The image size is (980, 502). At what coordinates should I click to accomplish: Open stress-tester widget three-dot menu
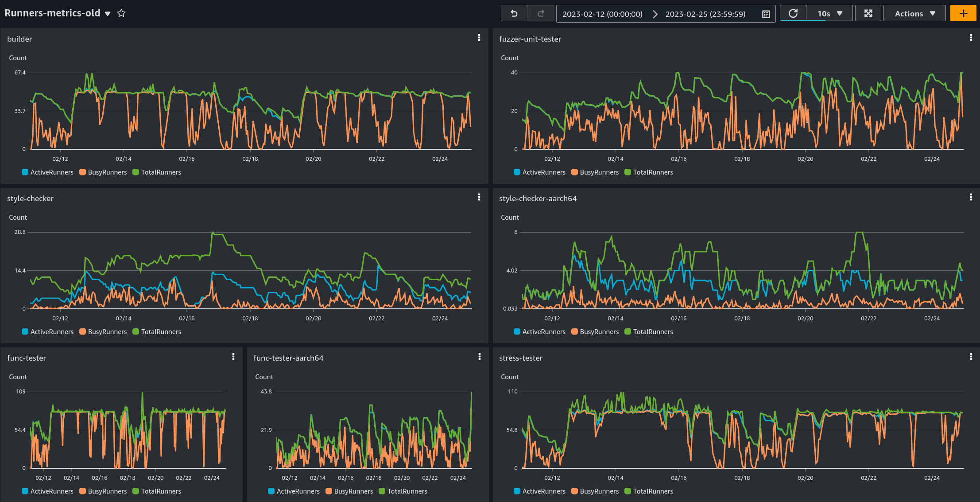tap(971, 357)
